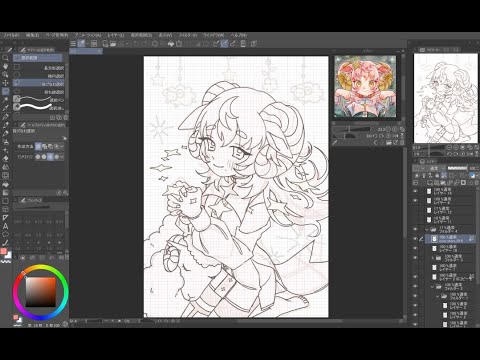Open the ファイル menu
480x360 pixels.
click(12, 35)
